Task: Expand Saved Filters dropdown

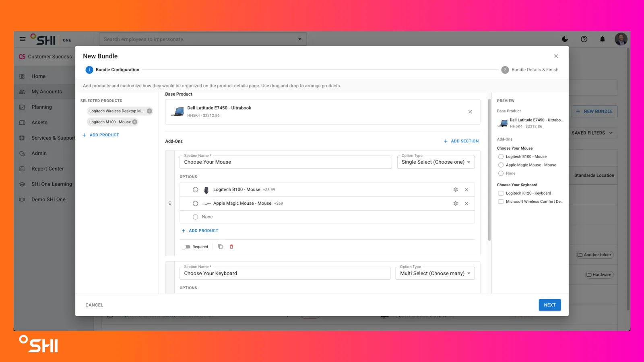Action: tap(592, 133)
